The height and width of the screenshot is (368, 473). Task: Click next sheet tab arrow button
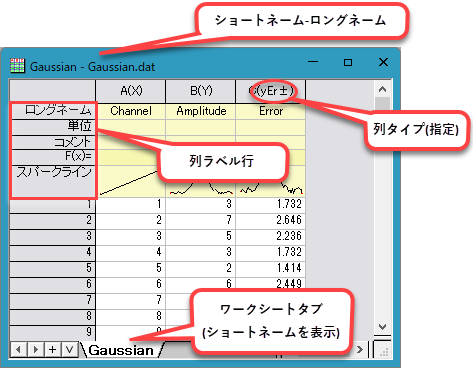(x=35, y=349)
